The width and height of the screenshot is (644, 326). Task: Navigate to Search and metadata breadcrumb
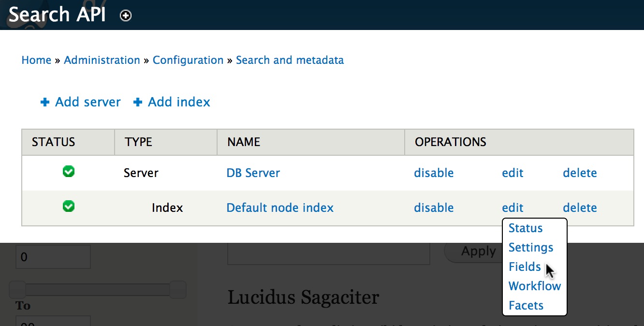tap(290, 60)
